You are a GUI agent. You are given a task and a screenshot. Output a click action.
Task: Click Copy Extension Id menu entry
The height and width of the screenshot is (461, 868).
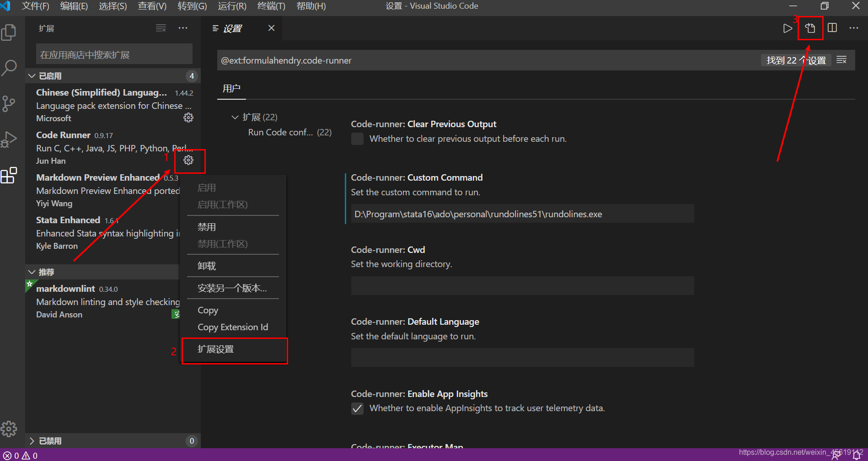[233, 327]
